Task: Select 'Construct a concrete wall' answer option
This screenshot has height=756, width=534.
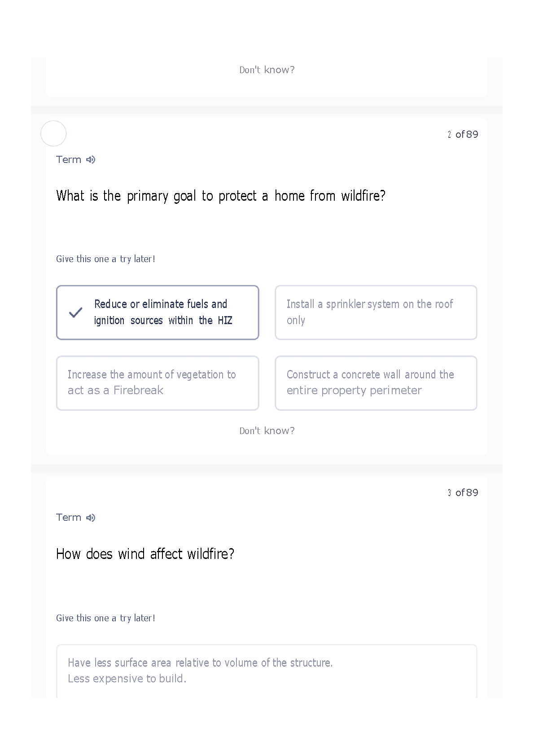Action: click(x=376, y=383)
